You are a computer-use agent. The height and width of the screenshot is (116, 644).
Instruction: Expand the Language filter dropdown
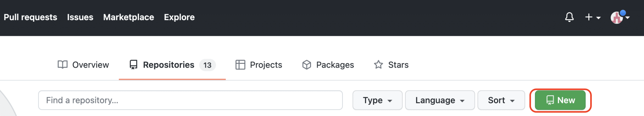[440, 100]
